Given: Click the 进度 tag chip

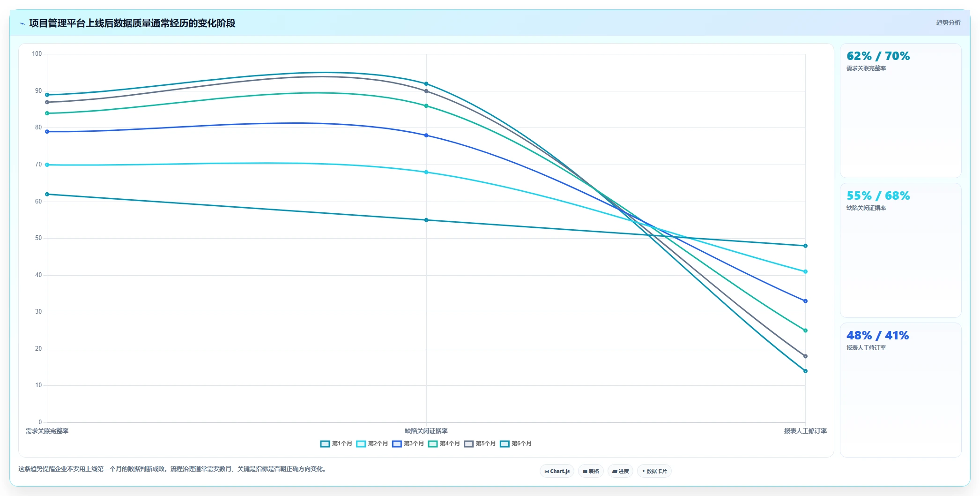Looking at the screenshot, I should [620, 471].
